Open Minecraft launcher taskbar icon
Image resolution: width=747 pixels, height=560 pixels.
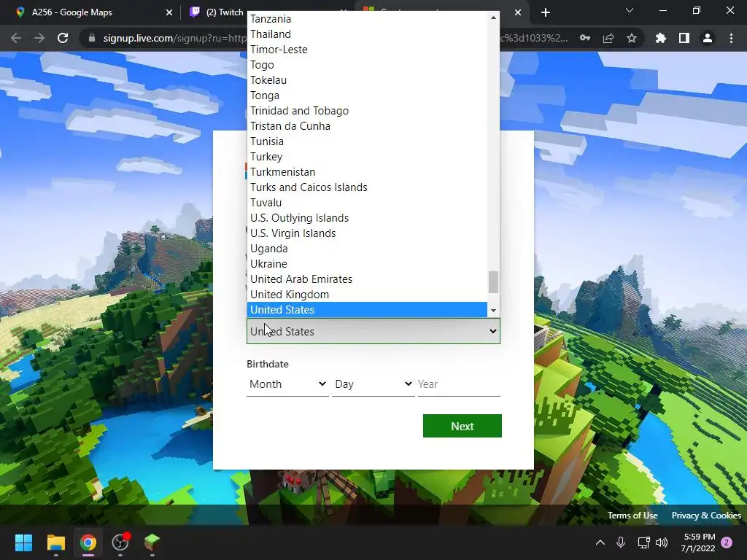152,542
